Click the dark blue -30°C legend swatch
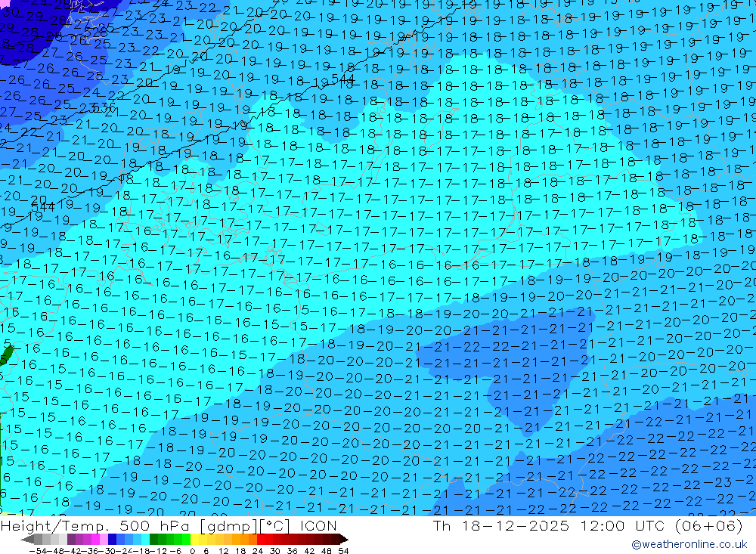Screen dimensions: 756x554 pyautogui.click(x=112, y=539)
